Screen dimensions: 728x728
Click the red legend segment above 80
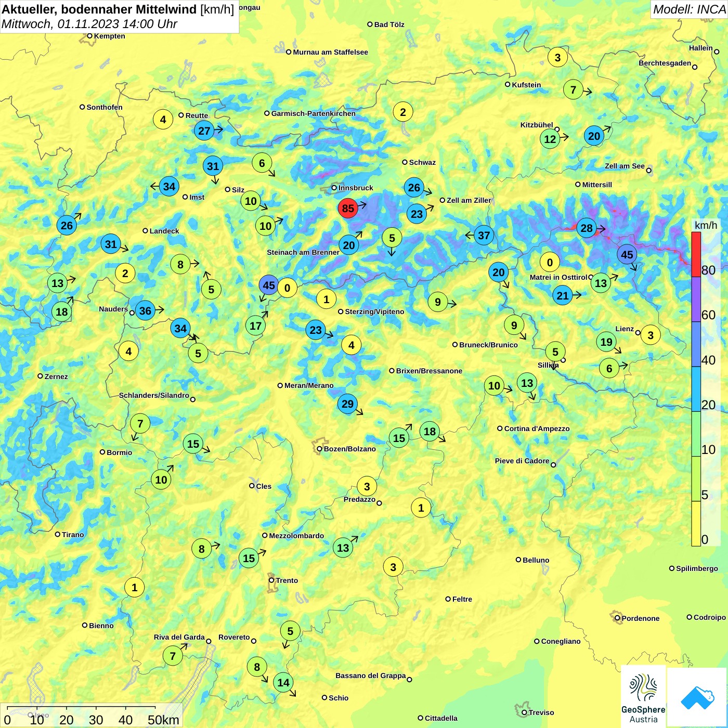click(x=696, y=254)
